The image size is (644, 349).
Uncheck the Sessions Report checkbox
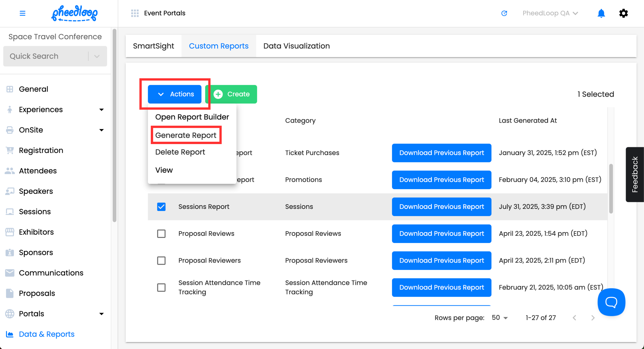pos(161,207)
